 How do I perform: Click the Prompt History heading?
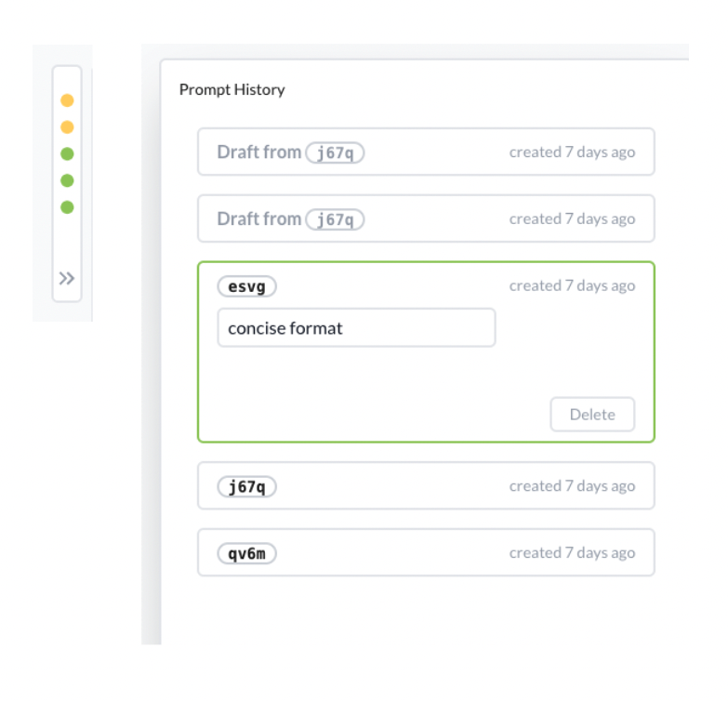coord(232,90)
